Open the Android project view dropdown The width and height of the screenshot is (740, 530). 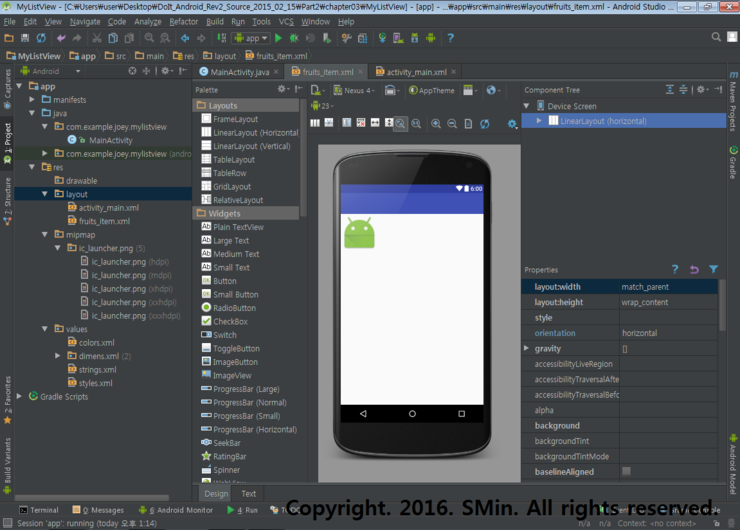click(x=51, y=71)
